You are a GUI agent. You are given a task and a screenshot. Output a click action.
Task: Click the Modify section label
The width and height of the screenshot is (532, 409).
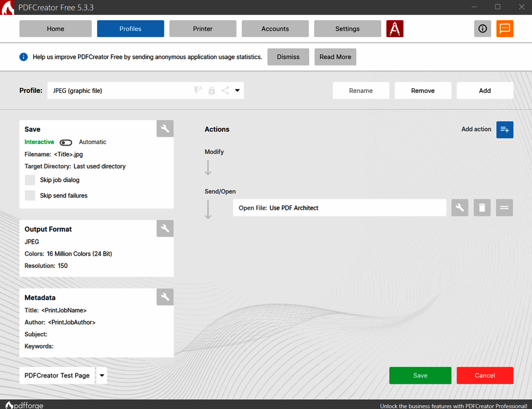[214, 152]
